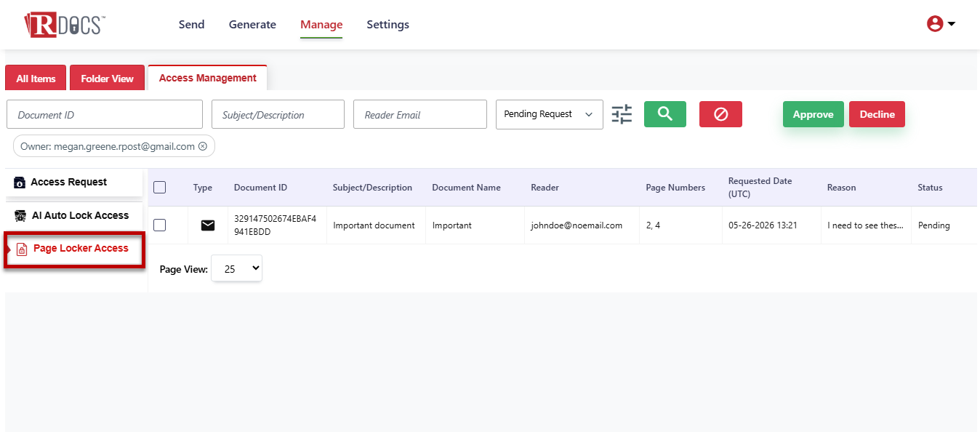Click the Access Request lock icon
This screenshot has width=980, height=432.
click(x=20, y=183)
